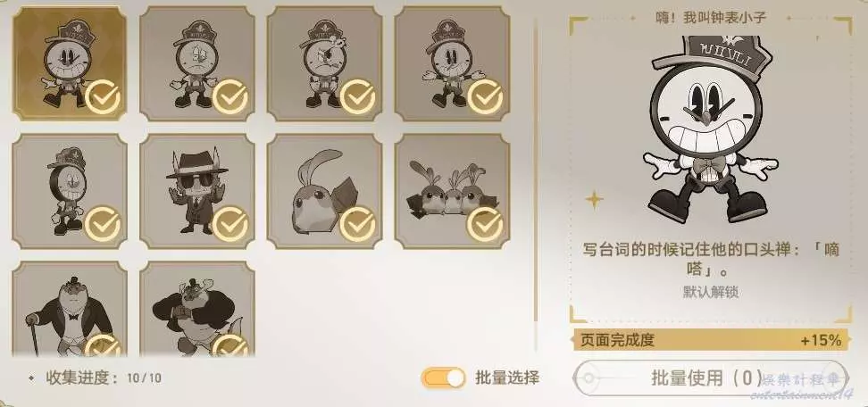The height and width of the screenshot is (407, 868).
Task: Select the shrugging clock boy sticker
Action: (x=452, y=63)
